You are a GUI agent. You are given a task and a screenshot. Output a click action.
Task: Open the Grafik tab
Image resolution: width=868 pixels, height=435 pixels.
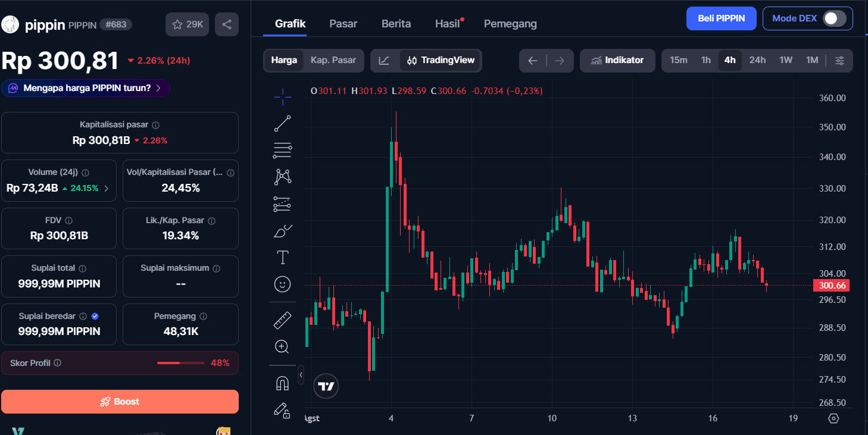tap(291, 24)
